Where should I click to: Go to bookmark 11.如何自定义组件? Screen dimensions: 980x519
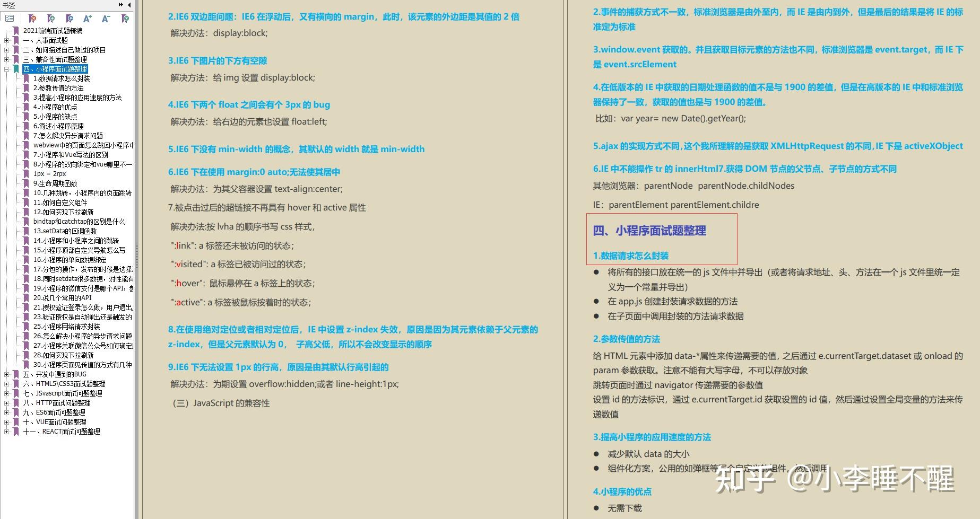[60, 203]
